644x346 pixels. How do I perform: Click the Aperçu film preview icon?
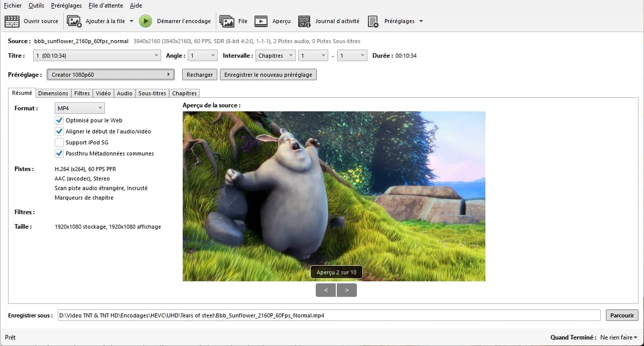[261, 21]
